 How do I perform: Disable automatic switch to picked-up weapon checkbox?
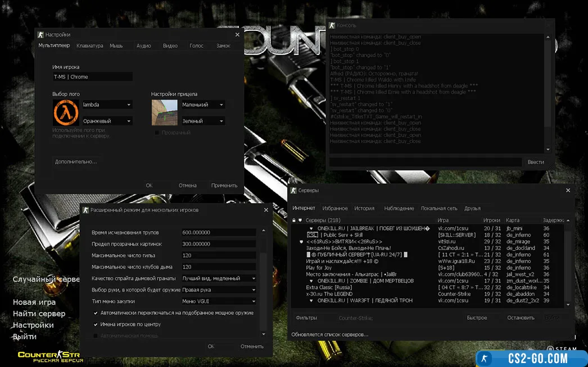[96, 312]
